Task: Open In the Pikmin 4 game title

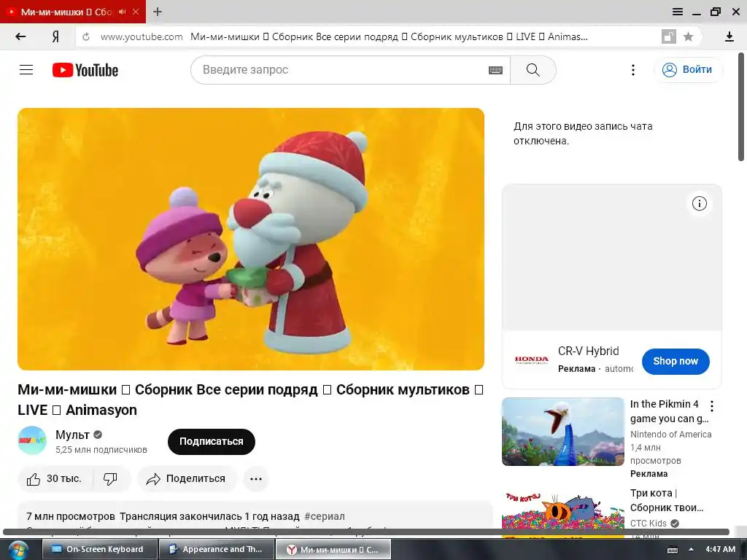Action: [670, 411]
